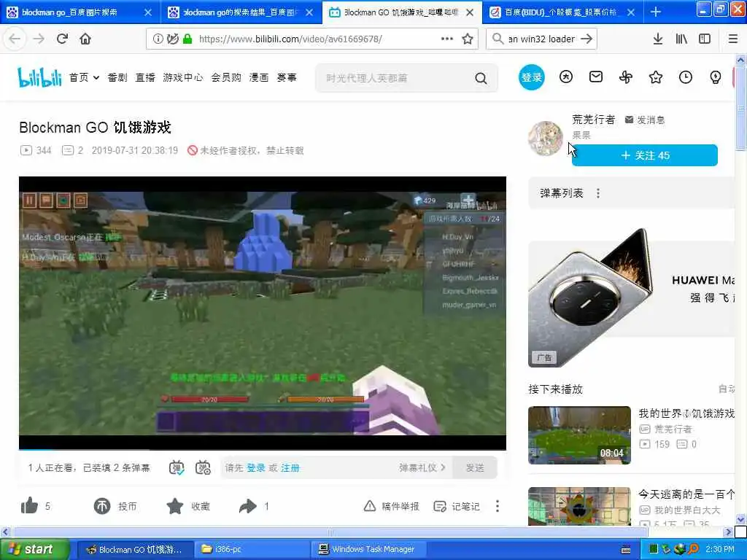
Task: Open 漫画 in bilibili navigation
Action: pos(259,77)
